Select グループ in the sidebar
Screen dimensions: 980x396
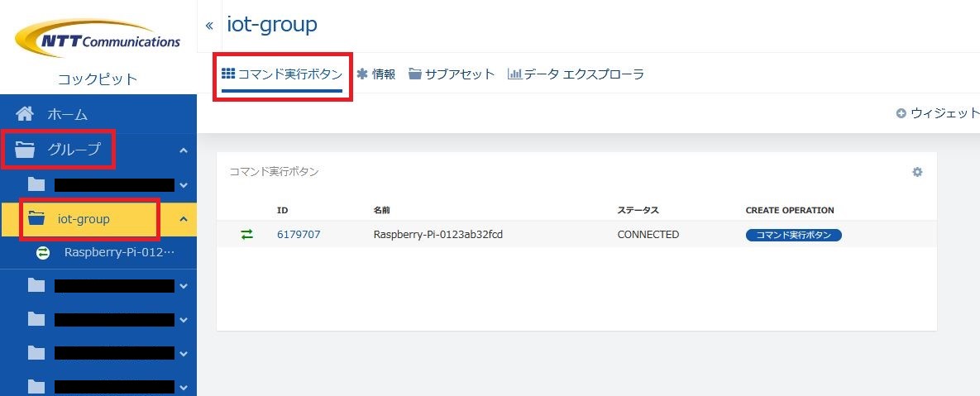[x=74, y=150]
